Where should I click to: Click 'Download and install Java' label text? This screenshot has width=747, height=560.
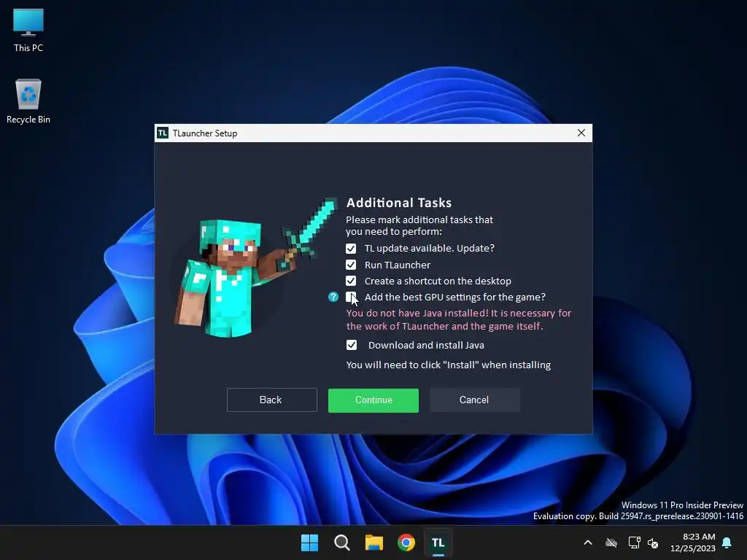click(426, 345)
